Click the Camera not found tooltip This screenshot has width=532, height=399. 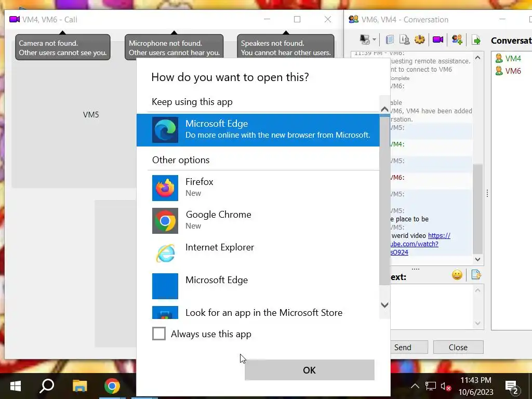(63, 47)
